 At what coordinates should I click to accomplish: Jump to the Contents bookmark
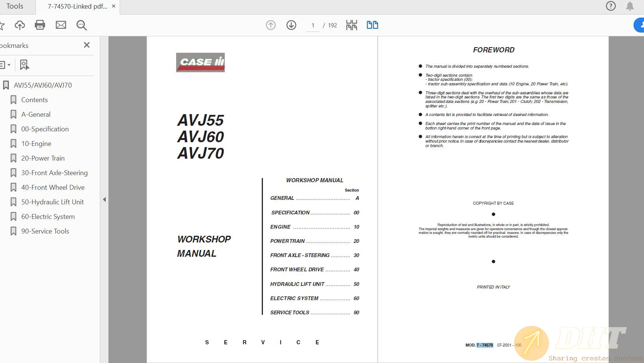point(34,100)
